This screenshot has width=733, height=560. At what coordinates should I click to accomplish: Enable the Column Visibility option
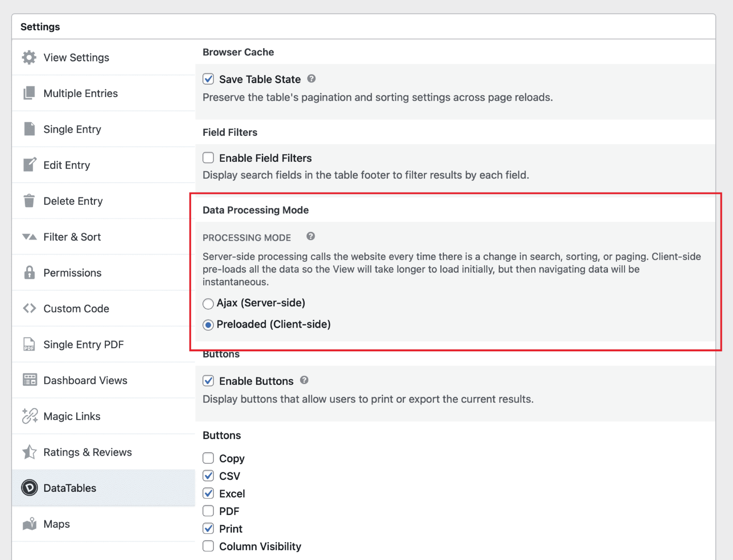click(208, 546)
